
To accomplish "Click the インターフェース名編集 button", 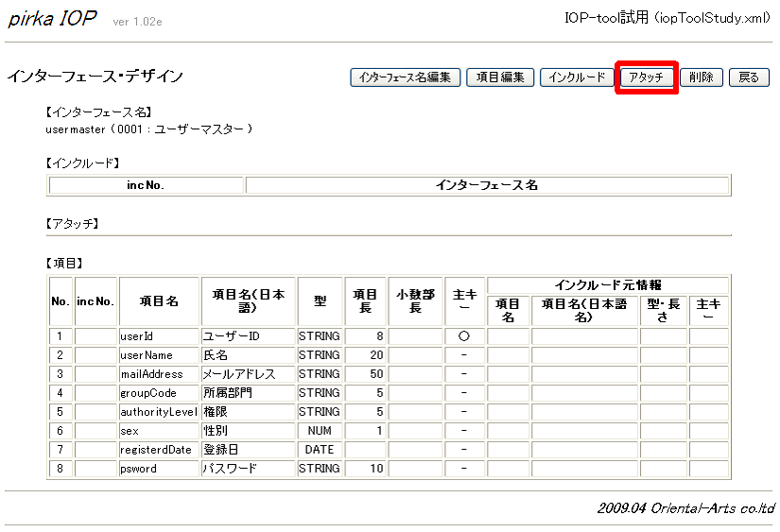I will click(405, 77).
